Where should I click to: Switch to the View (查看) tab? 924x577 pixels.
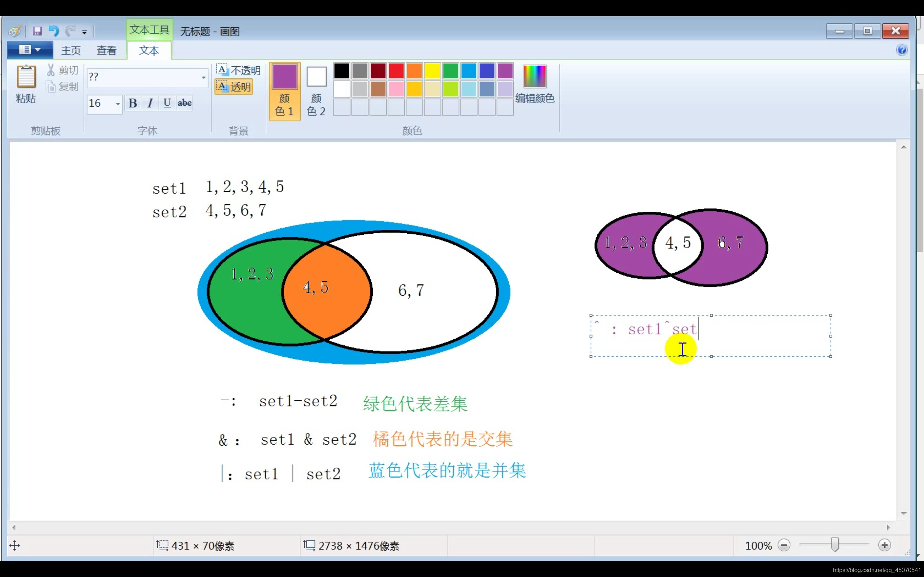106,50
